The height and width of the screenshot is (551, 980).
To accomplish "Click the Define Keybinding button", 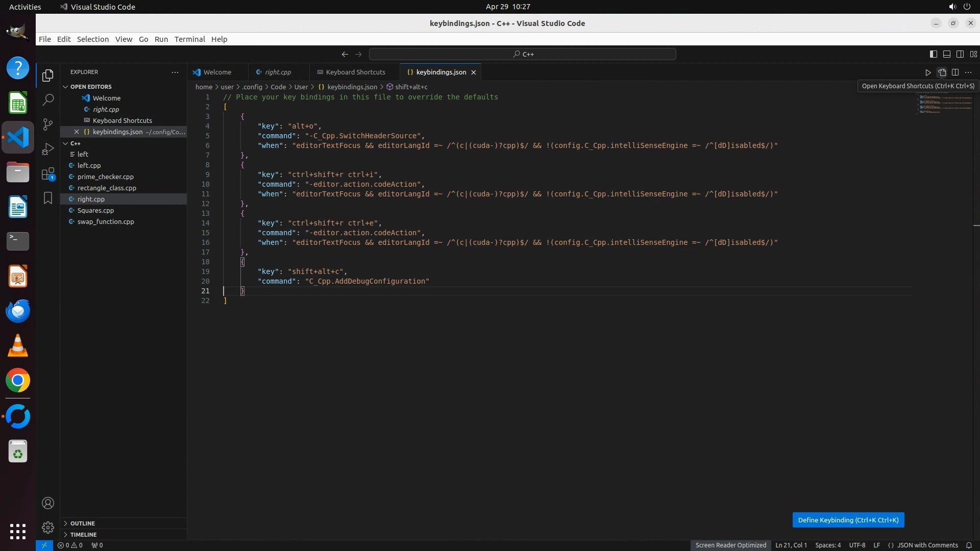I will (x=848, y=520).
